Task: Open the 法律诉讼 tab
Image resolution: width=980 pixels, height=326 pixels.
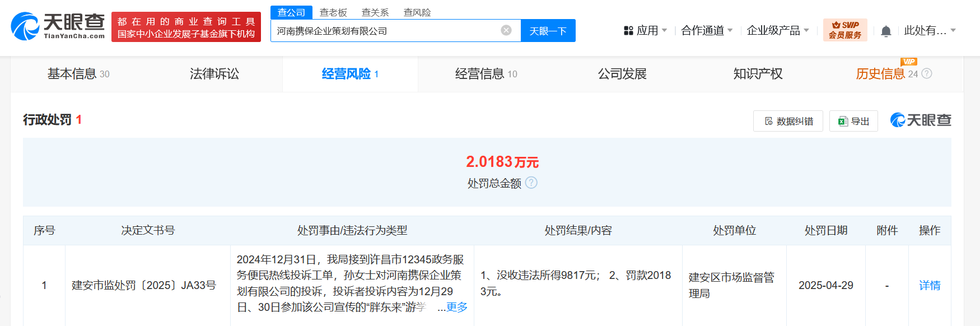Action: (x=214, y=74)
